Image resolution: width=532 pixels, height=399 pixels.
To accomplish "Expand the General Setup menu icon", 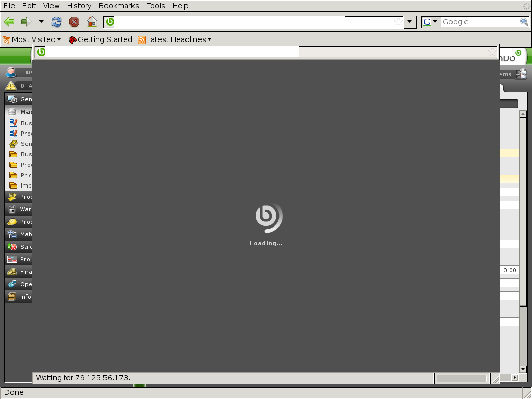I will (12, 99).
